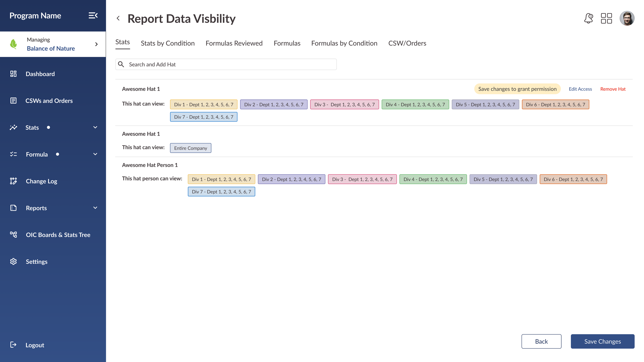Click the back arrow beside page title
Screen dimensions: 644x362
(118, 18)
